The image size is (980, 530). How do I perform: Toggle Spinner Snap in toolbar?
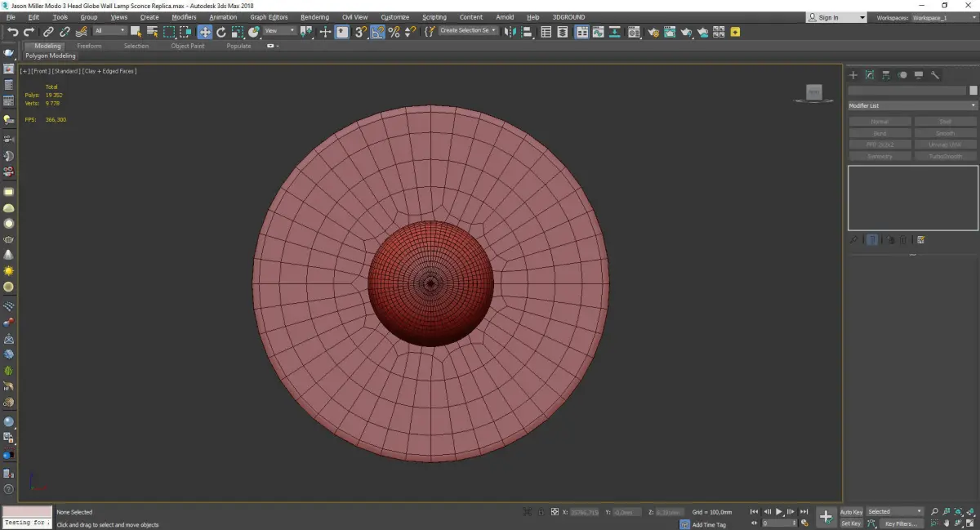[x=410, y=32]
